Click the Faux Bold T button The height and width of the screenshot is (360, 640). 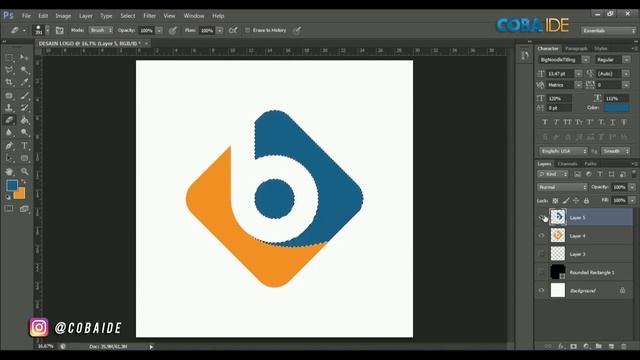click(544, 122)
